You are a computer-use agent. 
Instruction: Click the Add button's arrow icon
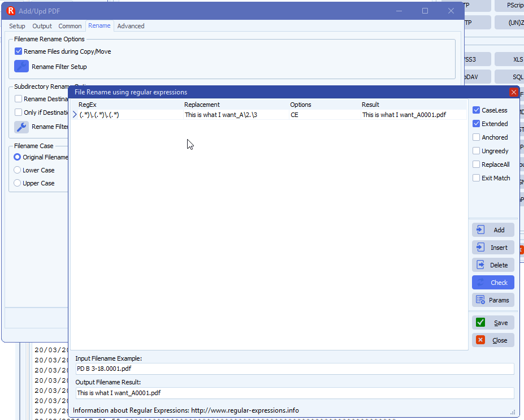click(x=480, y=230)
